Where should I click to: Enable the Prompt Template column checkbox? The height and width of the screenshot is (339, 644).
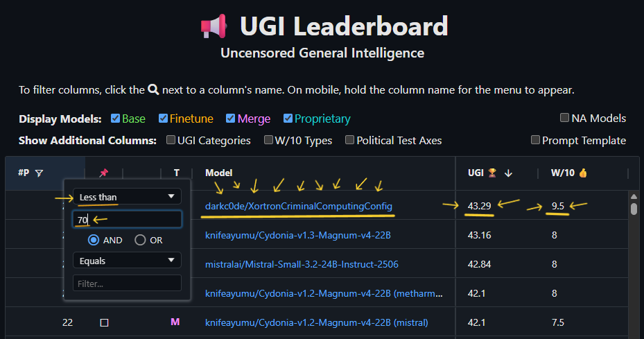pos(536,140)
